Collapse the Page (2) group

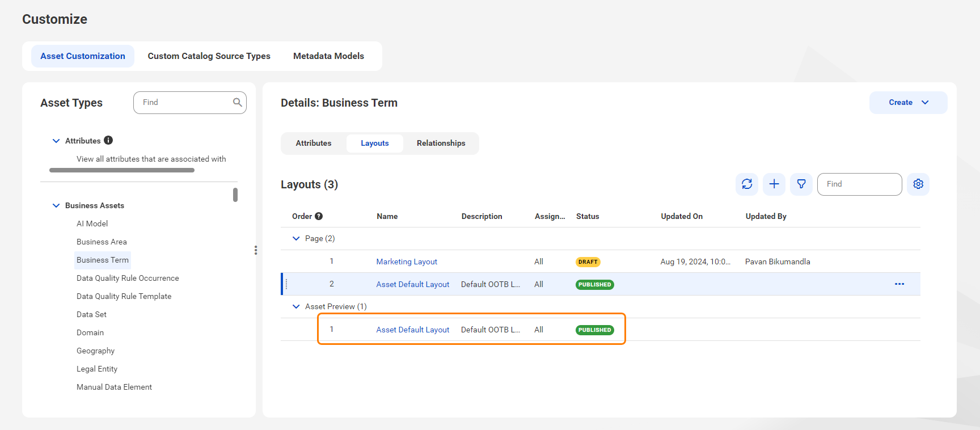[x=296, y=238]
